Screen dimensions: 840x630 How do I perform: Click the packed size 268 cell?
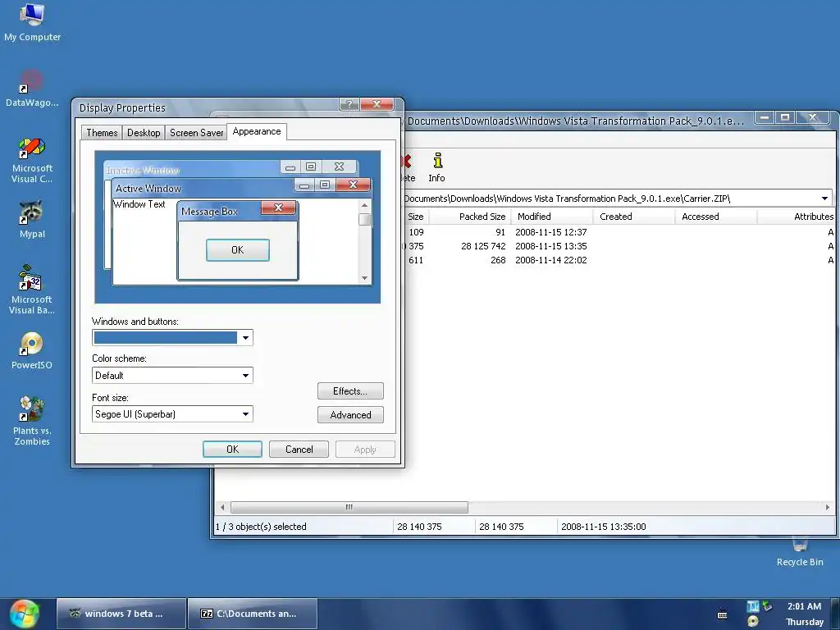[498, 260]
